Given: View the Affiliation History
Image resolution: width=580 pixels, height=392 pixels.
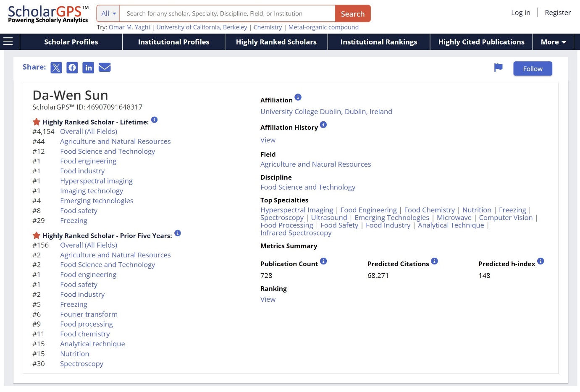Looking at the screenshot, I should pos(268,140).
